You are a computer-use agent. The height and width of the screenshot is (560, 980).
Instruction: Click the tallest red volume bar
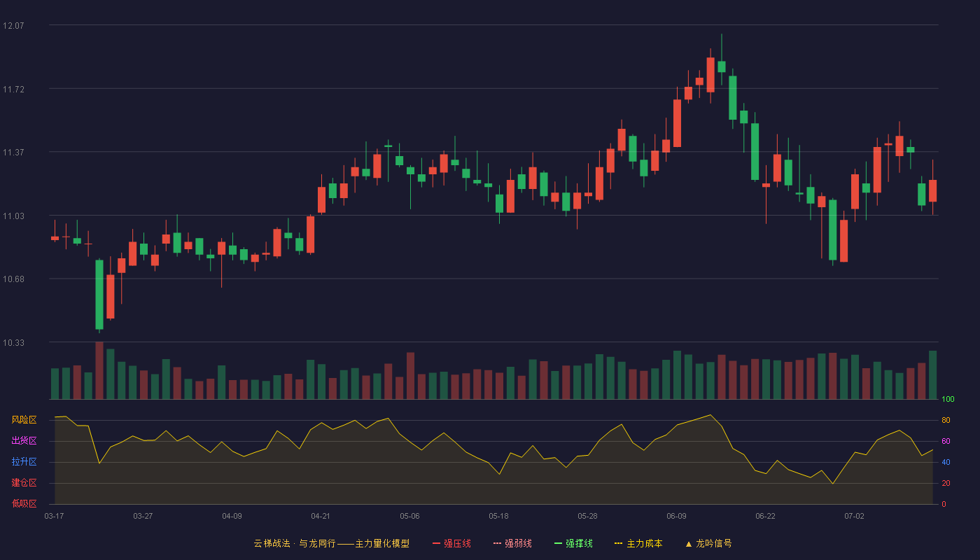tap(99, 370)
